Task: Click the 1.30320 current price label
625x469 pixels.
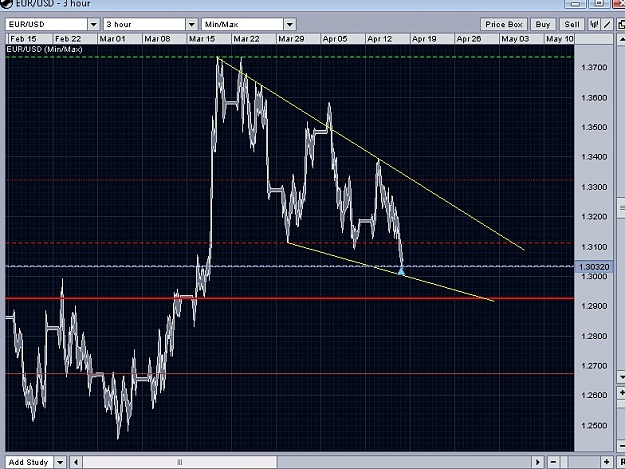Action: pos(594,267)
